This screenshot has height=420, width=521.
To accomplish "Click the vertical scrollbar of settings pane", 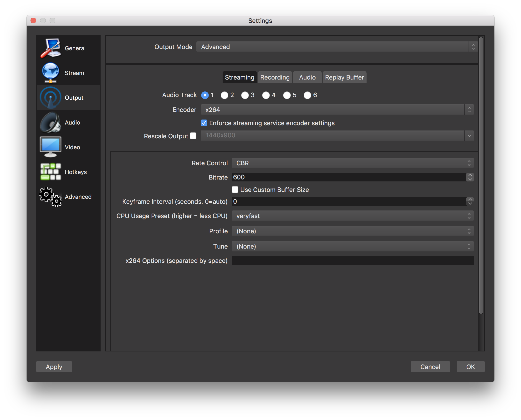I will coord(481,175).
